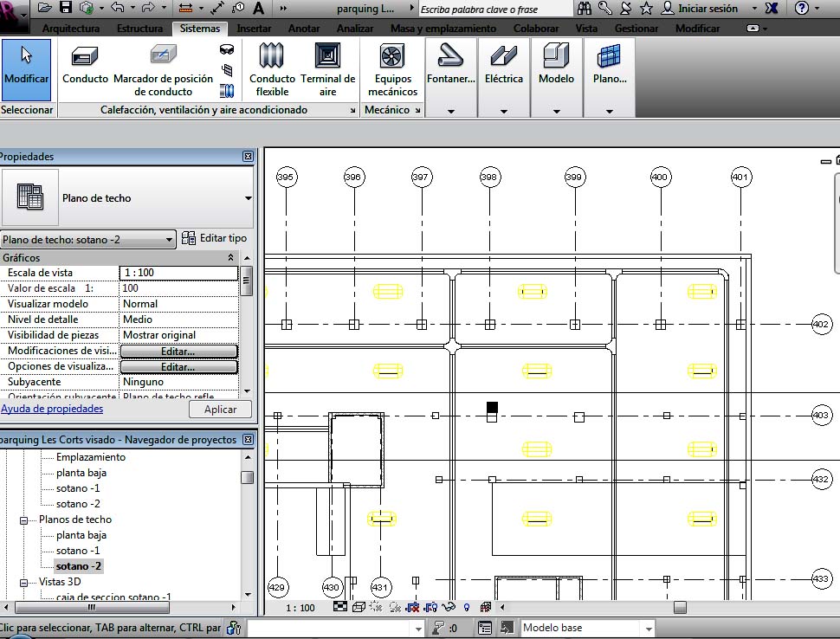Click the horizontal scrollbar thumb under the drawing
840x639 pixels.
(x=680, y=608)
